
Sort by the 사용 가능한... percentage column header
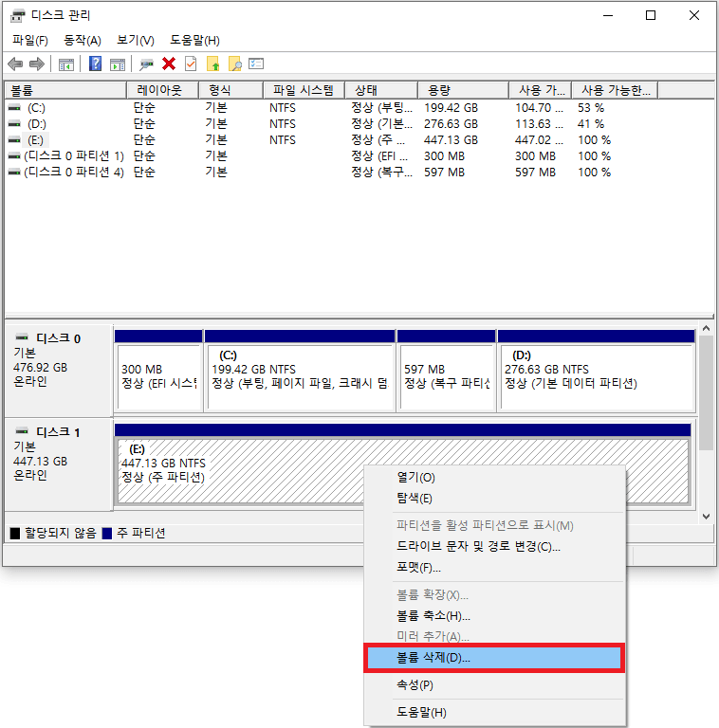coord(615,90)
